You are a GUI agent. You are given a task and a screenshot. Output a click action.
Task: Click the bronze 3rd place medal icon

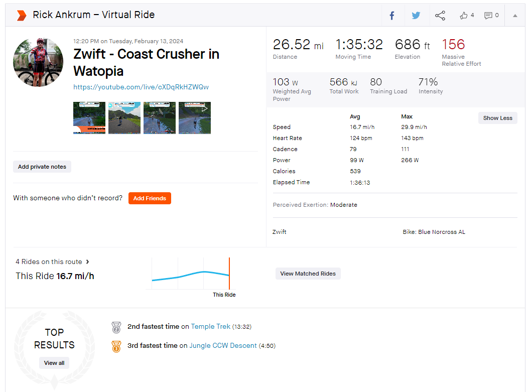click(x=116, y=346)
